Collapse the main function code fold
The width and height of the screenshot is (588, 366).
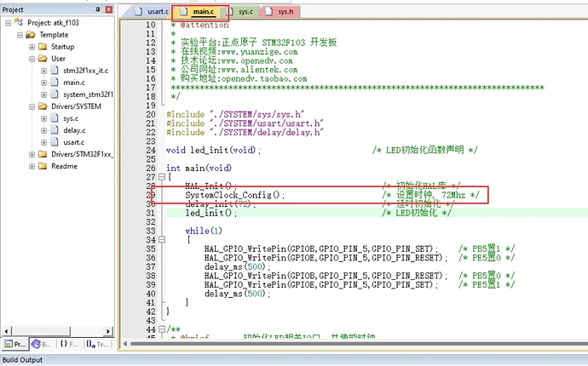click(161, 177)
